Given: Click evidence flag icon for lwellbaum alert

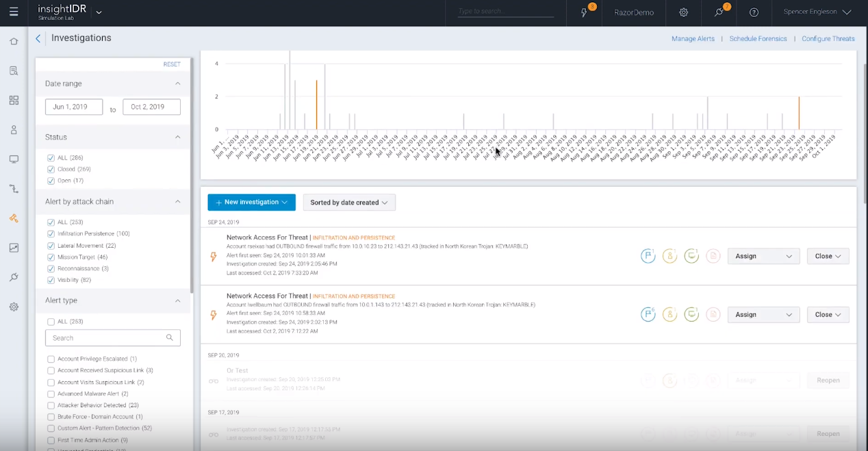Looking at the screenshot, I should tap(648, 314).
